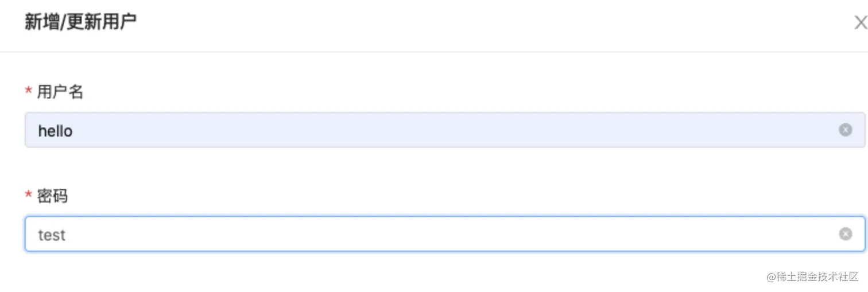Place cursor after 'hello' in username field
868x292 pixels.
pyautogui.click(x=74, y=131)
